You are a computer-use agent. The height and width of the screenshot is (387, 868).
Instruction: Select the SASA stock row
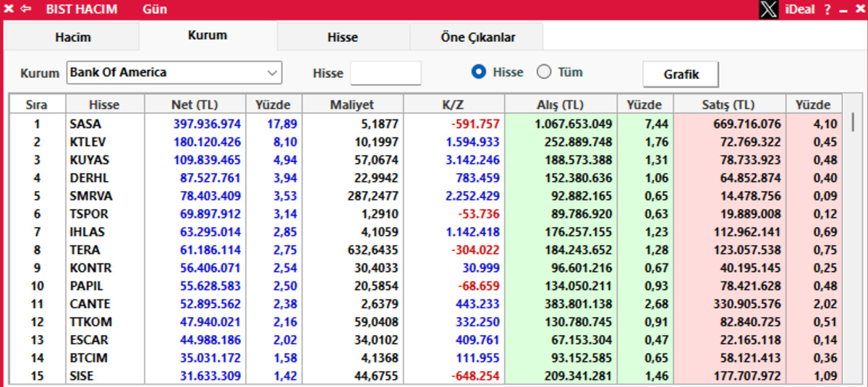click(x=426, y=124)
